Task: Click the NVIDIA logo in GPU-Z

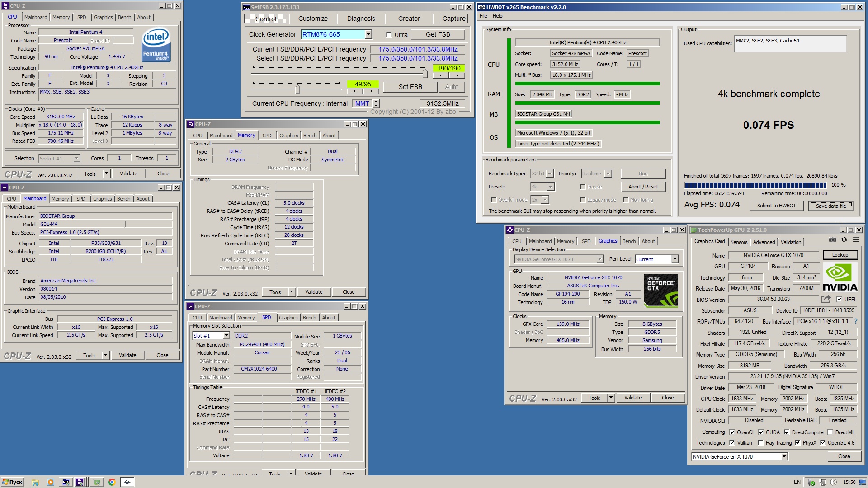Action: (840, 277)
